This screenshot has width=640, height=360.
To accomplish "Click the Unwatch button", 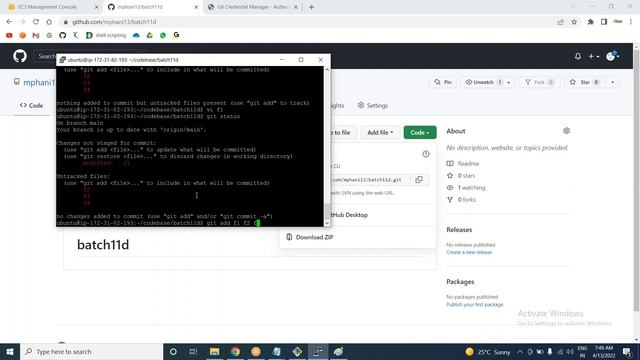I will pos(482,82).
